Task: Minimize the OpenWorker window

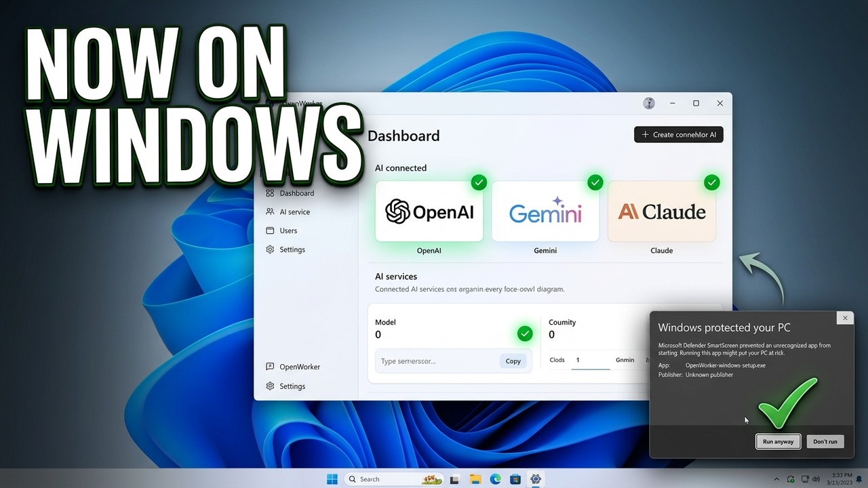Action: point(673,103)
